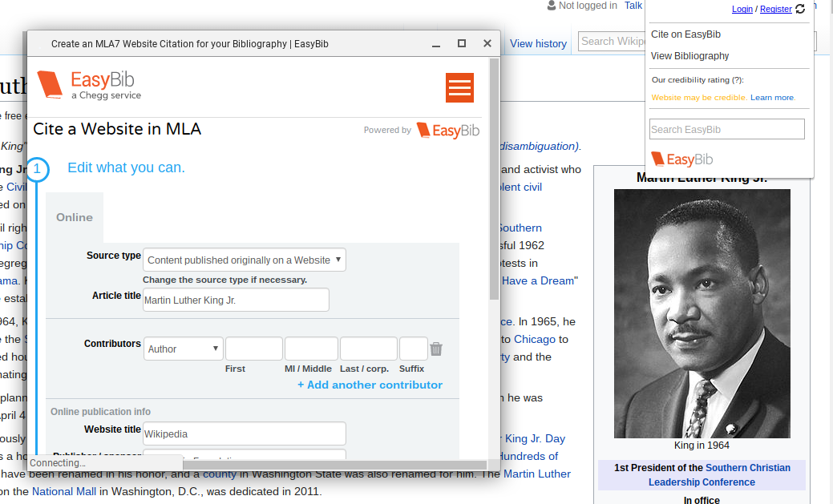
Task: Open the Talk link at page top
Action: (633, 6)
